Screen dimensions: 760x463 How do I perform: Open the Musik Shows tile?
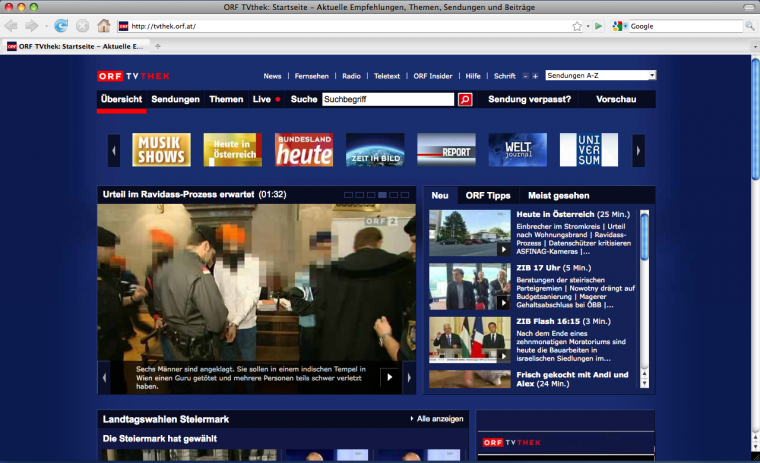click(161, 150)
